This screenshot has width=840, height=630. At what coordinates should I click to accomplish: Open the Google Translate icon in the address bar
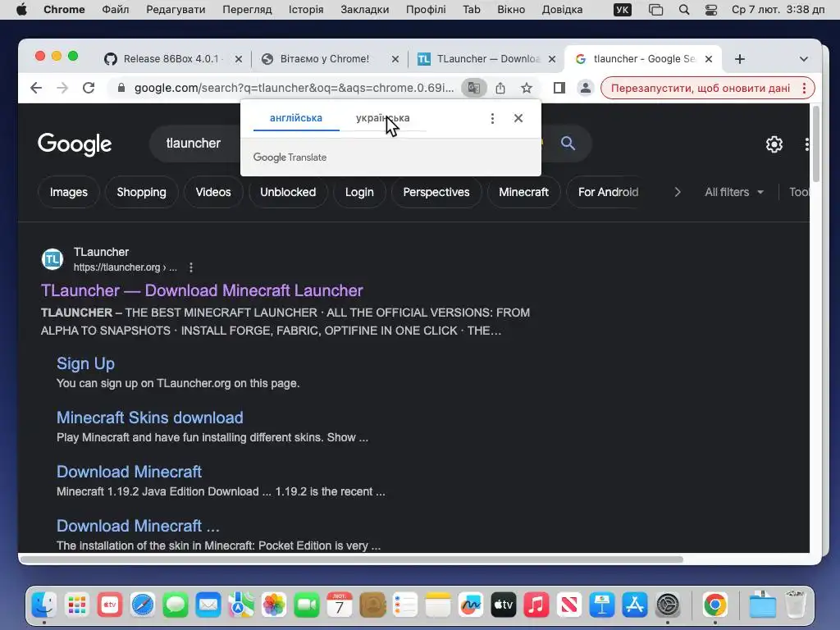click(x=473, y=88)
